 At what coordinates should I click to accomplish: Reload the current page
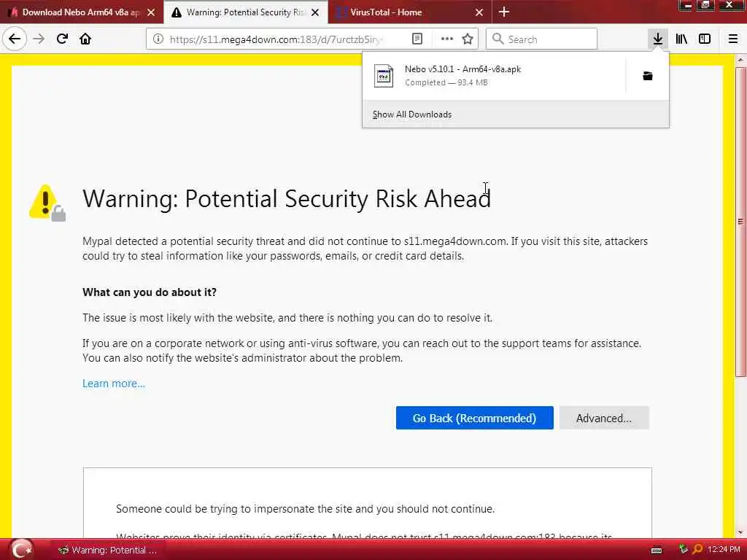click(x=62, y=39)
